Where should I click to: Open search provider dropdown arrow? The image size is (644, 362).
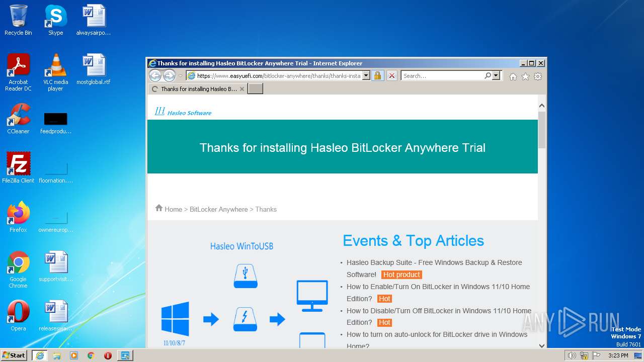[x=496, y=76]
